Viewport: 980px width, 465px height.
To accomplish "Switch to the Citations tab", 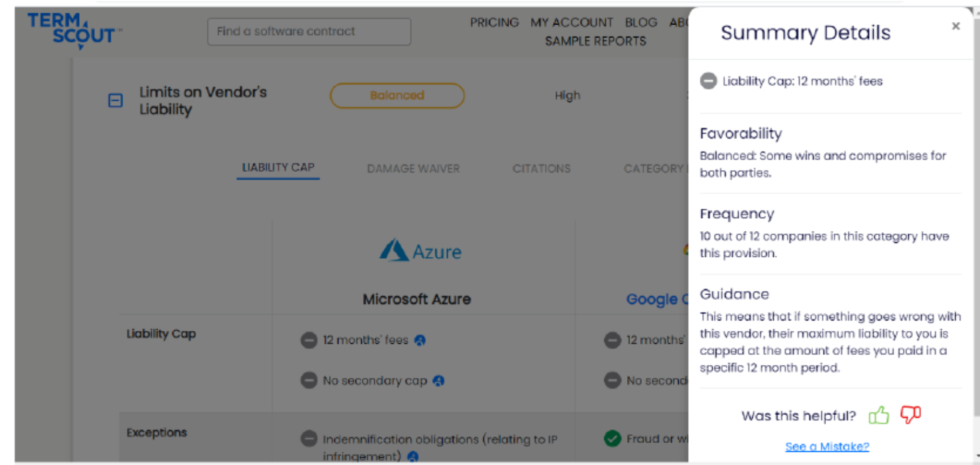I will coord(541,168).
